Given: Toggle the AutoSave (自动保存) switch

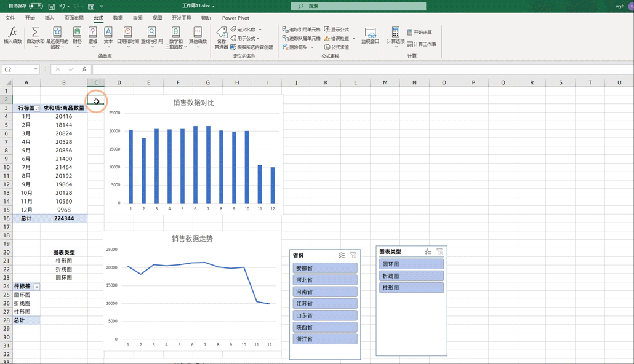Looking at the screenshot, I should pyautogui.click(x=36, y=6).
